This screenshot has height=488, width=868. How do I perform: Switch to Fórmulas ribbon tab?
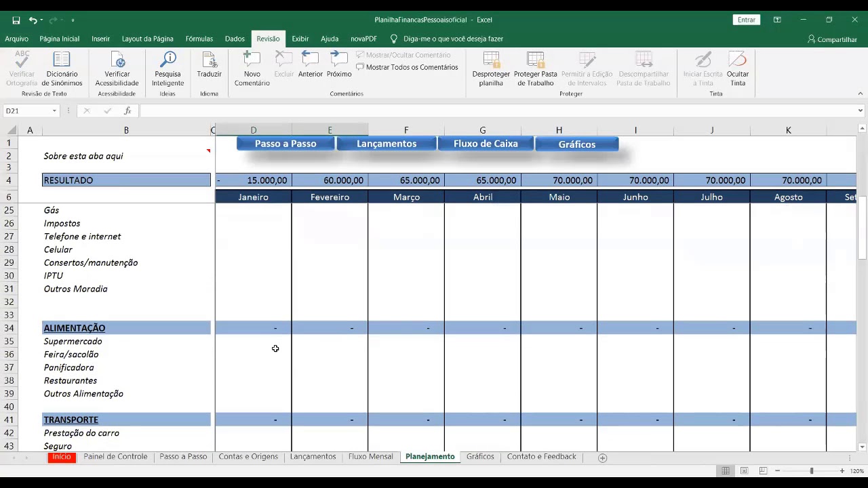pos(199,39)
